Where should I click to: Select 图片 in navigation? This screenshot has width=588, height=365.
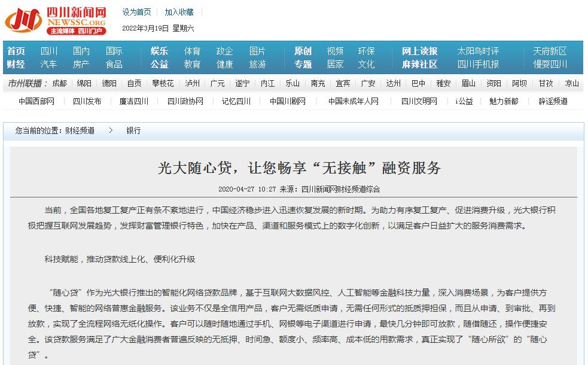point(257,51)
